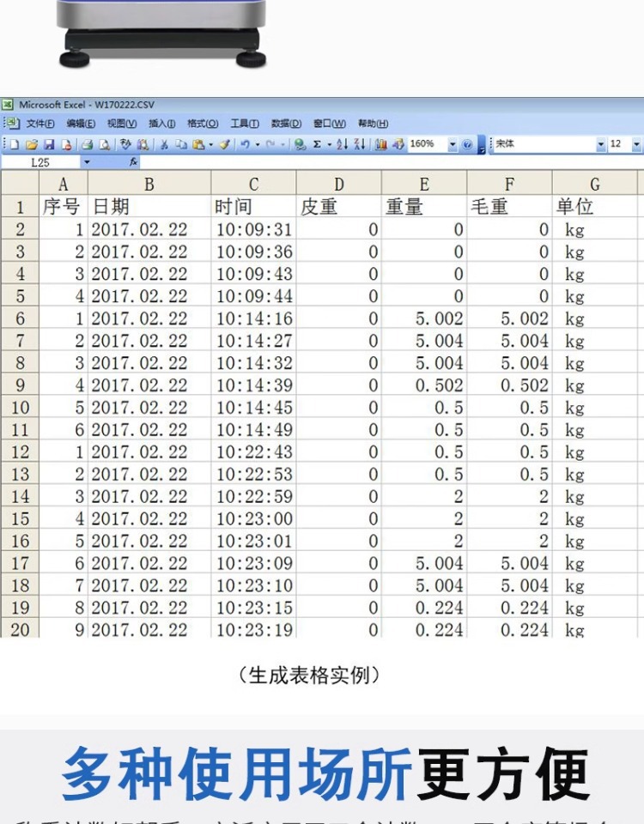Image resolution: width=644 pixels, height=824 pixels.
Task: Click the New workbook icon
Action: tap(15, 144)
